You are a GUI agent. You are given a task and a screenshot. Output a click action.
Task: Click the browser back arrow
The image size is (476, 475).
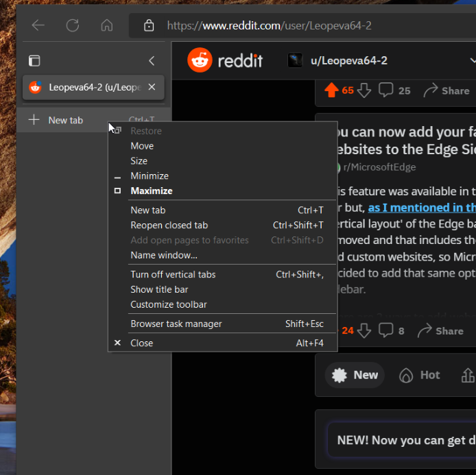pos(38,25)
